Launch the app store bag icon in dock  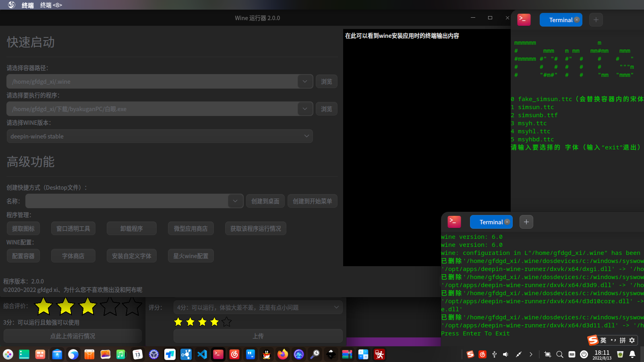89,354
